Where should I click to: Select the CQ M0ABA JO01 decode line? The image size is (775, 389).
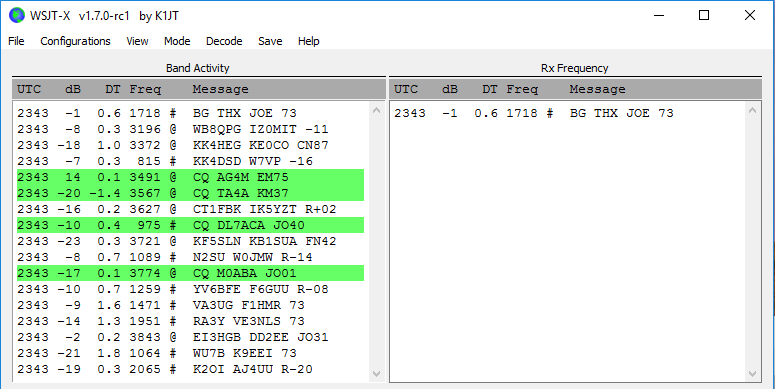pos(190,273)
